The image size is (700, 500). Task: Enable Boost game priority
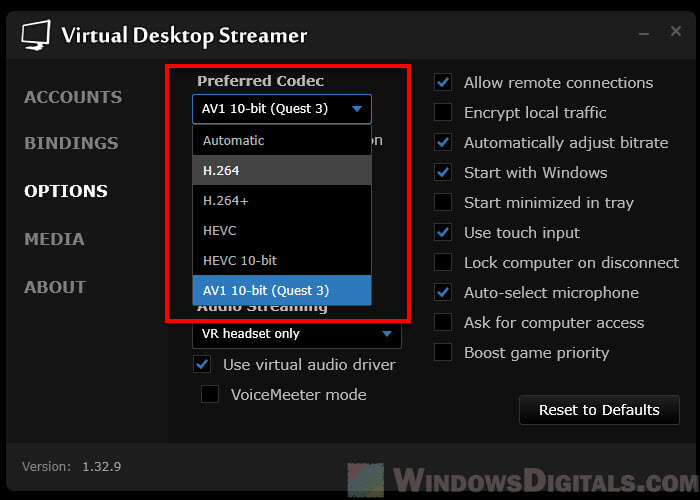443,353
